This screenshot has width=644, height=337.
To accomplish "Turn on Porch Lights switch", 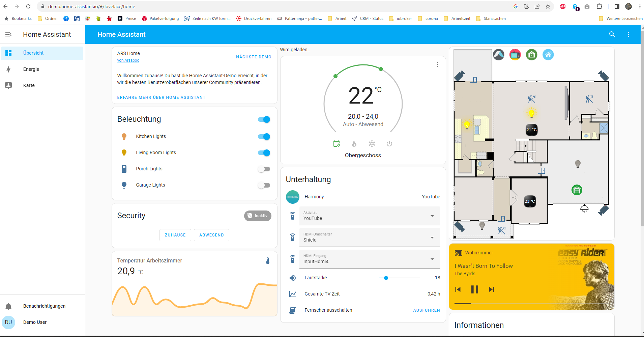I will (x=264, y=169).
